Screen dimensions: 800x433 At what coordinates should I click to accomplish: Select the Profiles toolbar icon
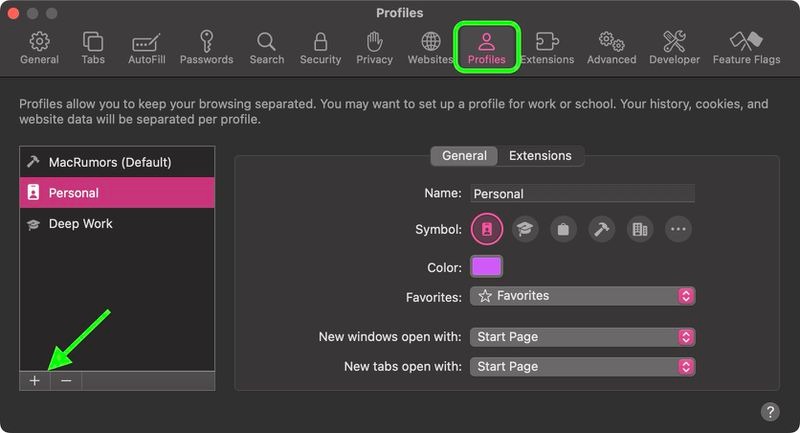[x=486, y=48]
